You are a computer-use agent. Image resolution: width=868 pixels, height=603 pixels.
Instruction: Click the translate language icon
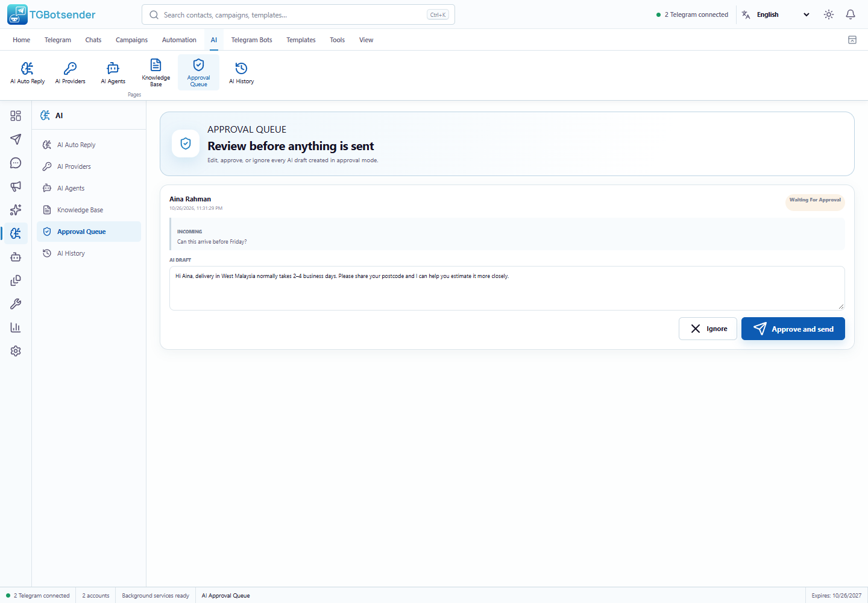[x=746, y=14]
